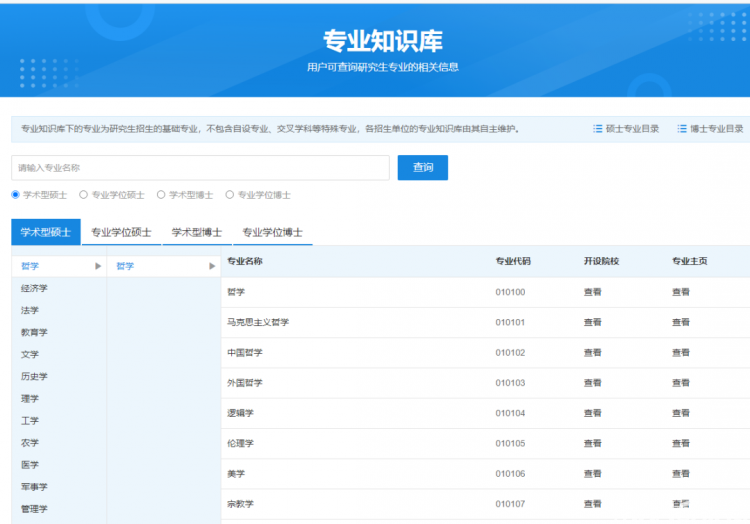Click the 专业代码 column header
This screenshot has width=750, height=524.
(x=513, y=261)
